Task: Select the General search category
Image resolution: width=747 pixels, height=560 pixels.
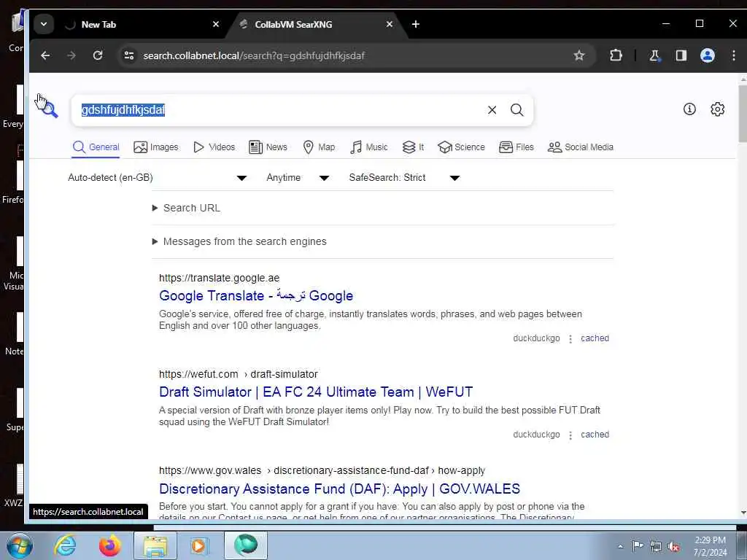Action: click(96, 147)
